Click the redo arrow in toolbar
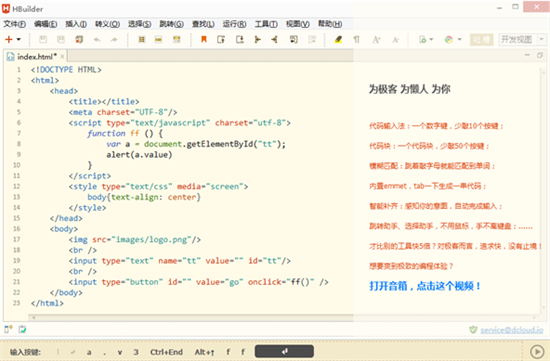Screen dimensions: 550x361 tap(114, 40)
